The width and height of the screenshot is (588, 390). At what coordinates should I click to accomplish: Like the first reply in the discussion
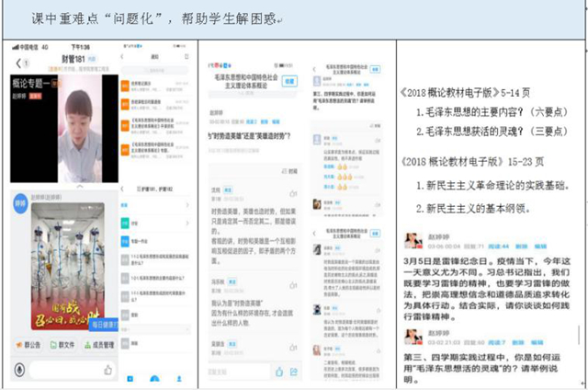click(293, 194)
